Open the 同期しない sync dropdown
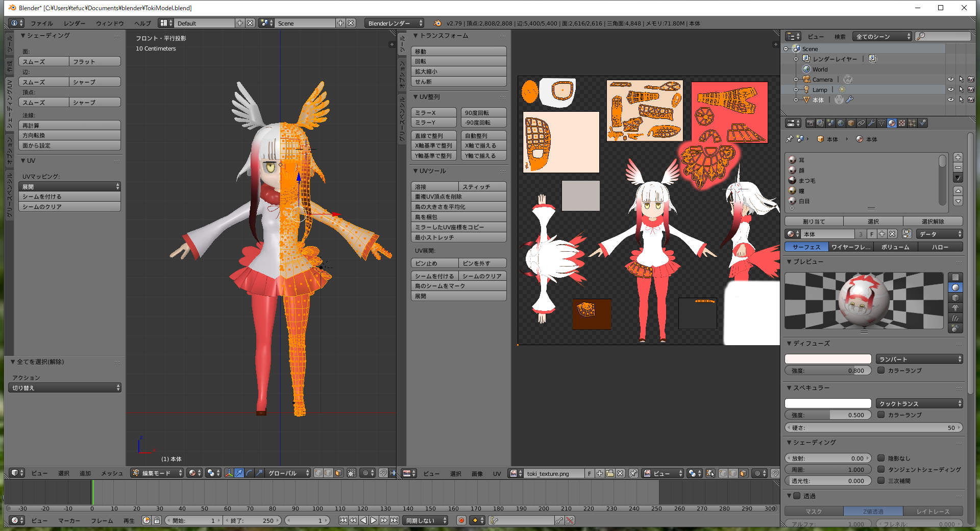Screen dimensions: 980x531 coord(425,520)
